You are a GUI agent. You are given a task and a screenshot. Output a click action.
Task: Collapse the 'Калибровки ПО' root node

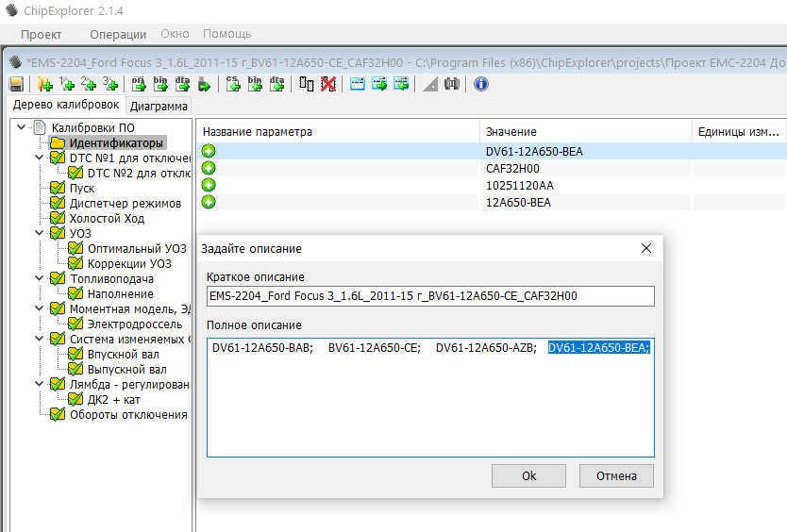[21, 127]
